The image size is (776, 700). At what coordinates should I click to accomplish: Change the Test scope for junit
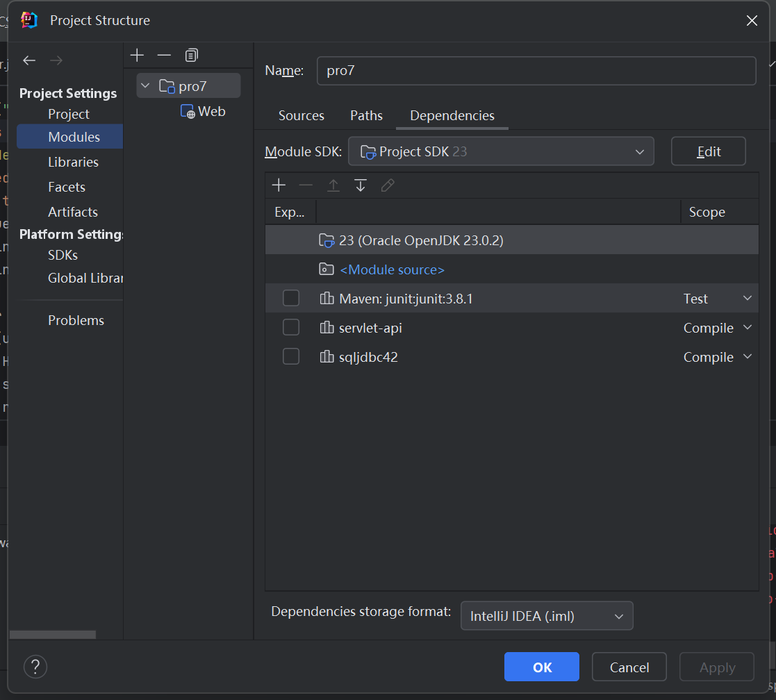(x=717, y=299)
